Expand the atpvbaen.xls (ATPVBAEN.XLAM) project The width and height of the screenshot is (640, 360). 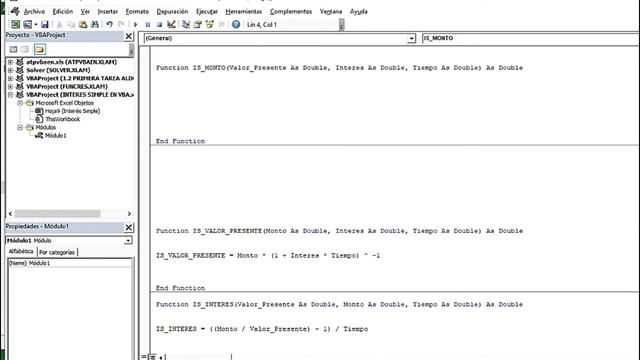pyautogui.click(x=11, y=62)
